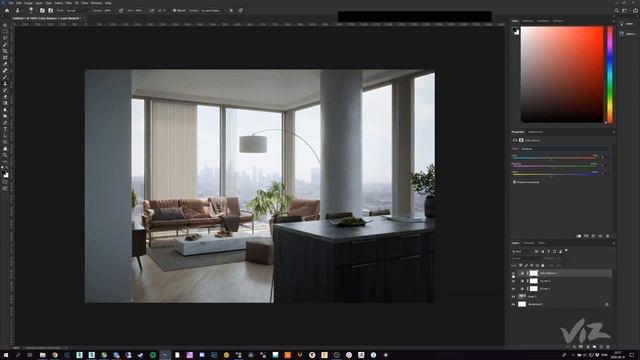Select the Background layer name
Viewport: 640px width, 360px height.
[x=535, y=304]
